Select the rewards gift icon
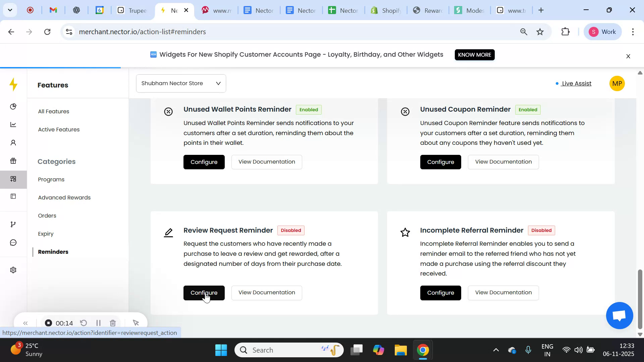 tap(13, 161)
